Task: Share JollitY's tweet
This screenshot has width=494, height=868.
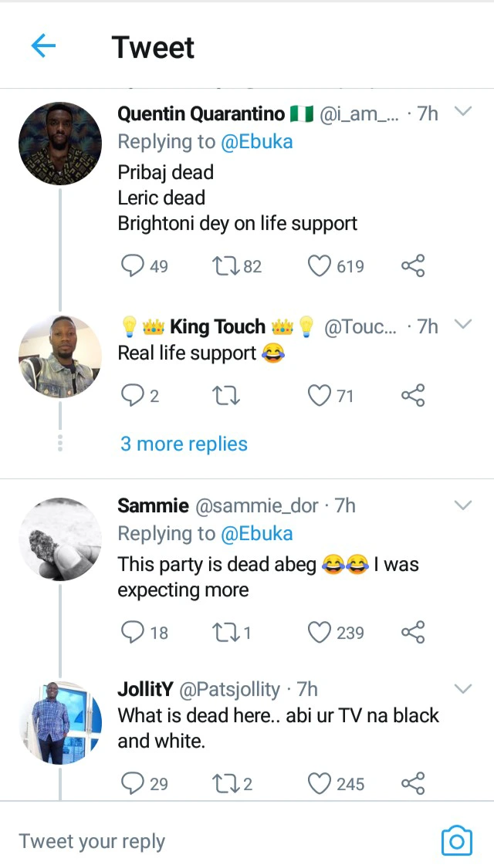Action: [413, 784]
